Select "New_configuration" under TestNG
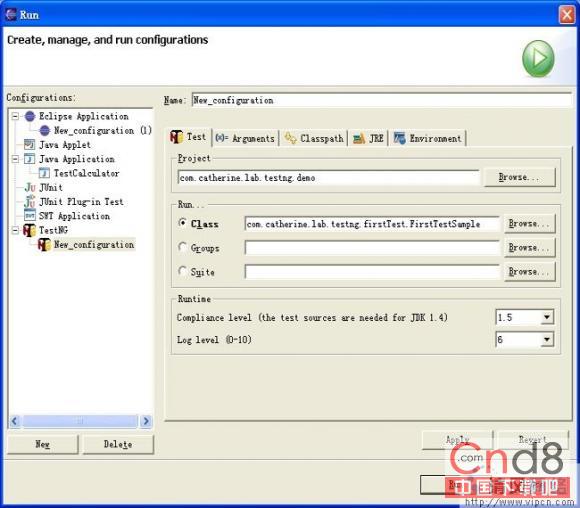 (94, 245)
